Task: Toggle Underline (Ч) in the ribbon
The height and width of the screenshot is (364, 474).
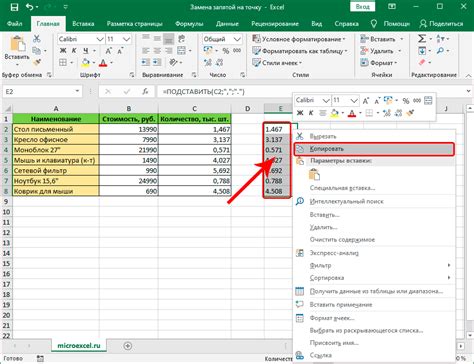Action: [x=86, y=51]
